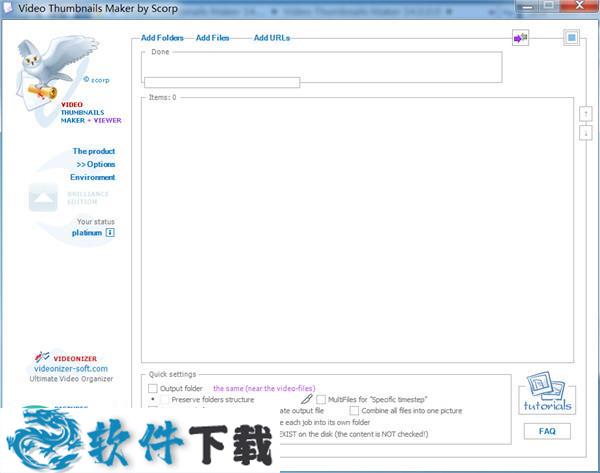Click the 'Items: 0' label
Screen dimensions: 600x473
(x=162, y=97)
